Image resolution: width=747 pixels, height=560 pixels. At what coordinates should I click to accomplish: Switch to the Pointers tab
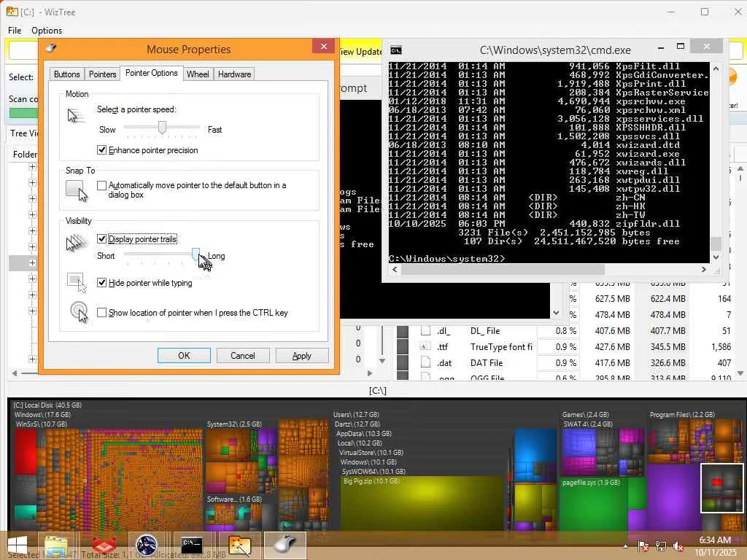pyautogui.click(x=102, y=74)
